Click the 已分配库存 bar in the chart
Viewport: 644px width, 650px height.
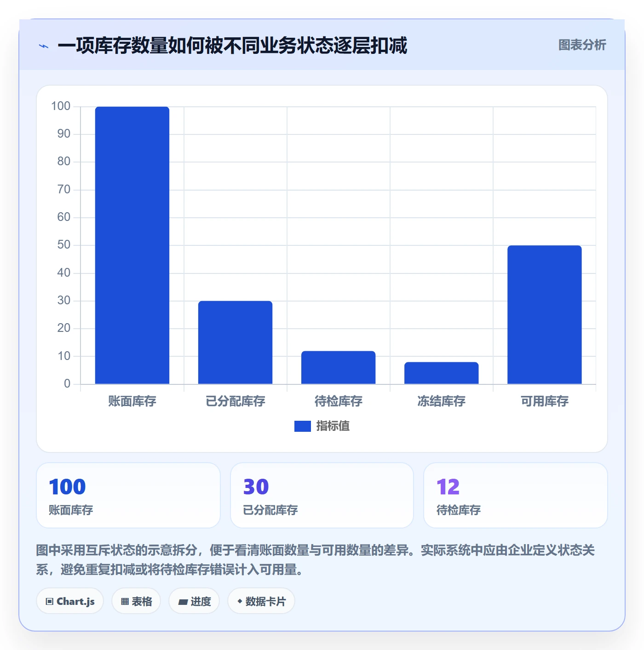click(235, 342)
